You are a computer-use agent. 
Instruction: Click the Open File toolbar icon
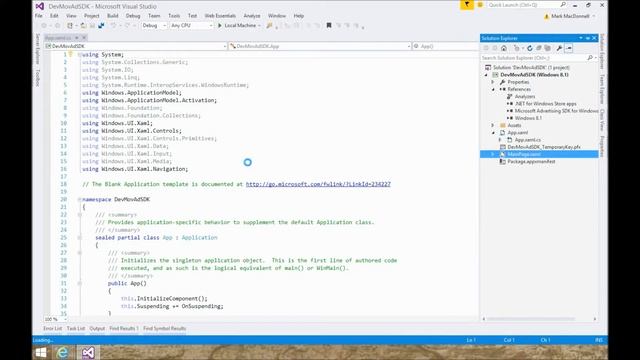pos(83,25)
